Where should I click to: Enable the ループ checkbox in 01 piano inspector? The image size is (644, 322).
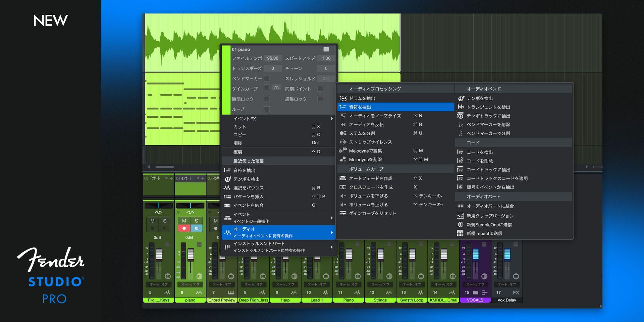point(267,109)
